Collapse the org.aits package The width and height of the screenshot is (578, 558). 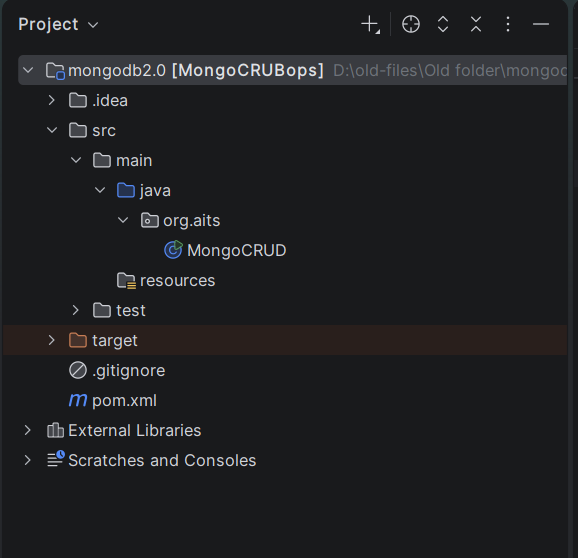point(123,220)
